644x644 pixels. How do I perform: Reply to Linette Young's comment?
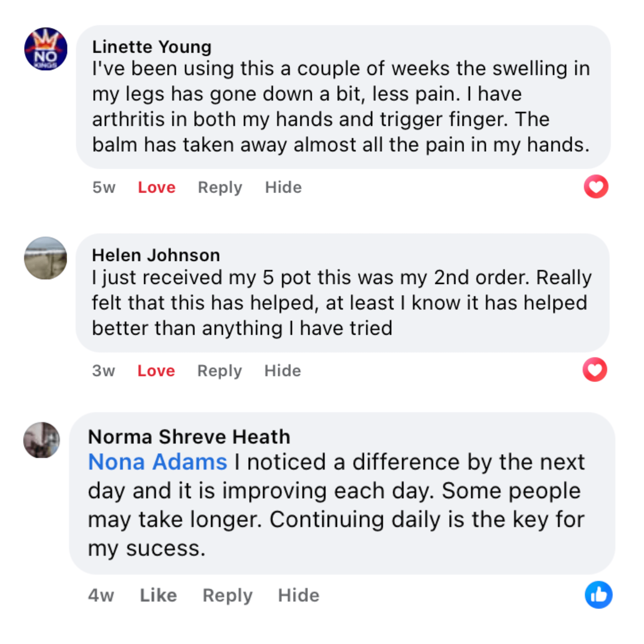point(220,187)
